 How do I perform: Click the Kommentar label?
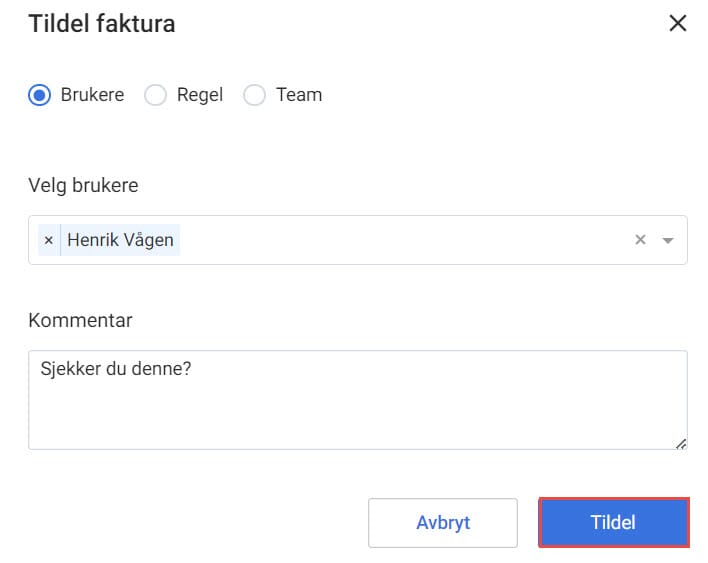tap(80, 321)
